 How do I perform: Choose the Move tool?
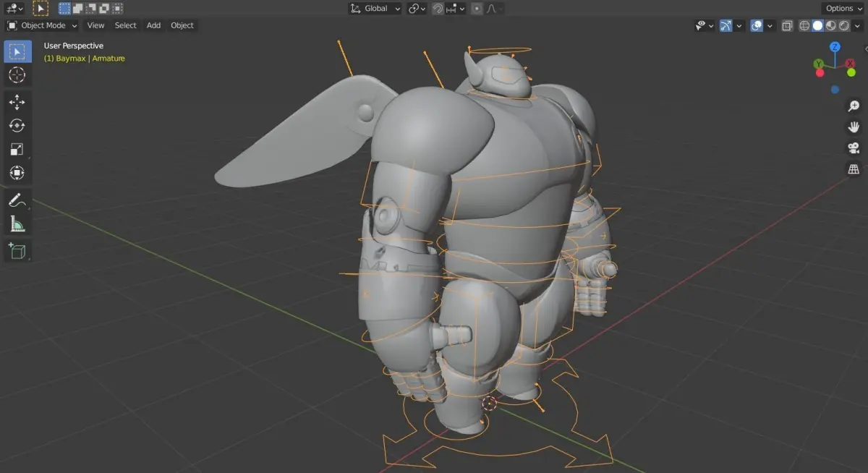pyautogui.click(x=17, y=102)
